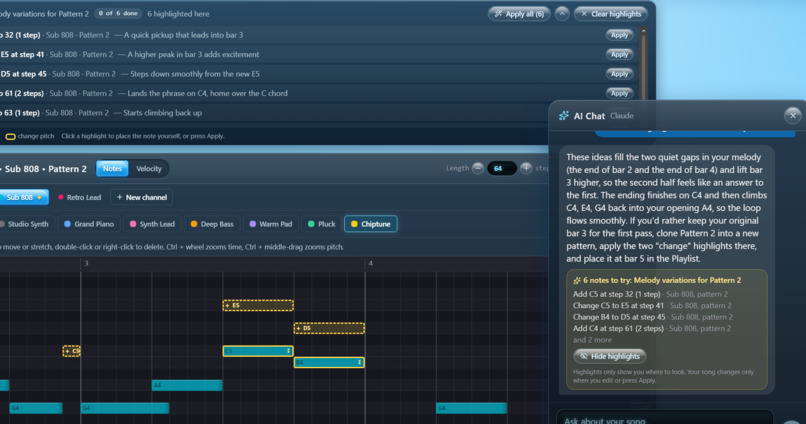The image size is (806, 424).
Task: Select the long G4 note starting at bar 3
Action: point(125,408)
